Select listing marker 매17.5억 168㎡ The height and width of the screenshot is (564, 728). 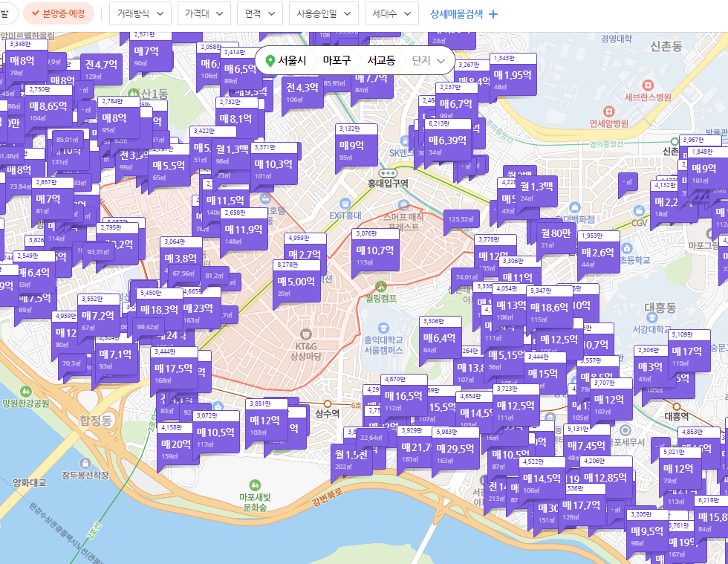[x=174, y=369]
